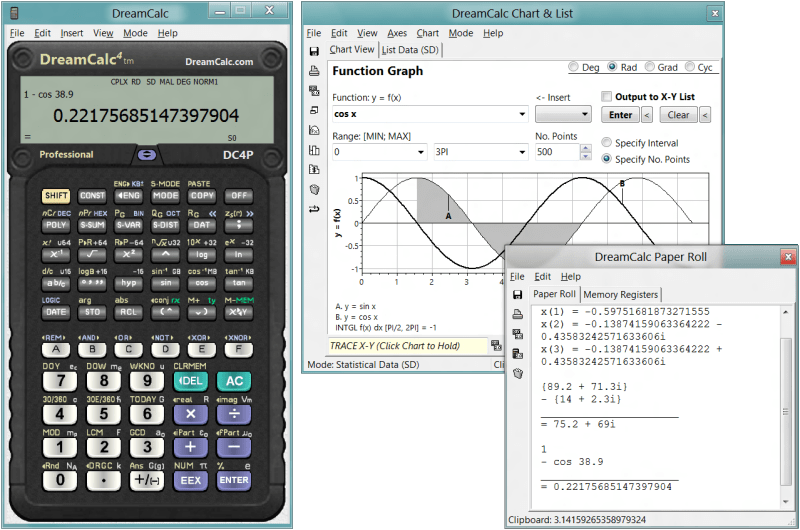Click the MODE key on the calculator
800x530 pixels.
(165, 195)
